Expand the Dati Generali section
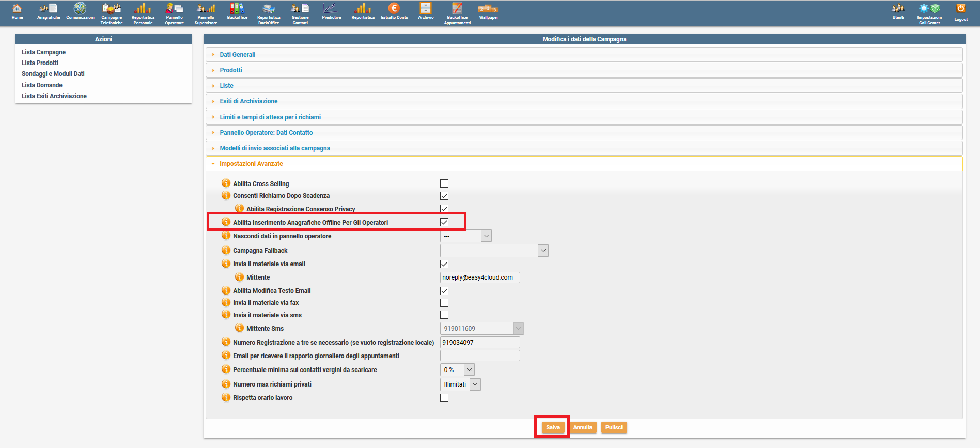The width and height of the screenshot is (980, 448). tap(237, 55)
